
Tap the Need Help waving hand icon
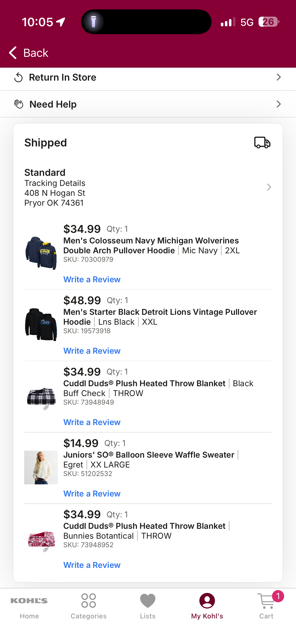click(19, 104)
